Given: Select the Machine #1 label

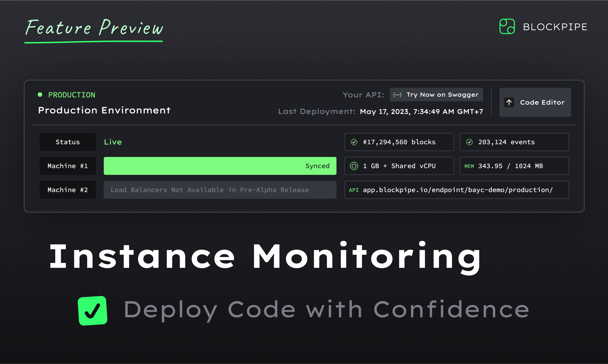Looking at the screenshot, I should (x=68, y=166).
